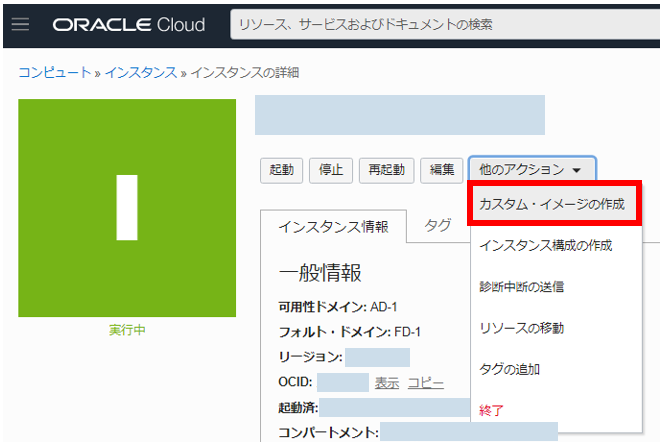Viewport: 666px width, 444px height.
Task: Open the hamburger navigation menu
Action: coord(20,24)
